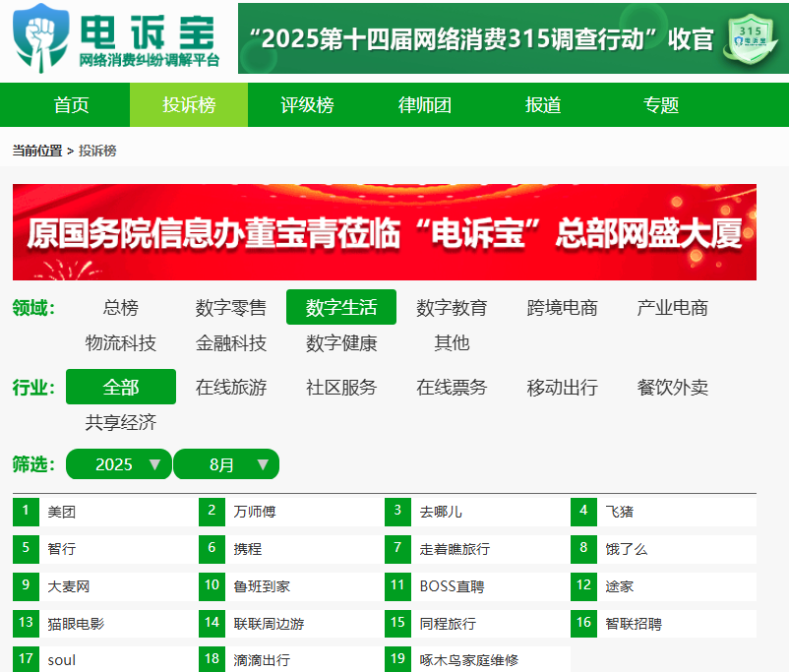Open the 8月 month dropdown
Viewport: 789px width, 672px height.
[x=226, y=463]
